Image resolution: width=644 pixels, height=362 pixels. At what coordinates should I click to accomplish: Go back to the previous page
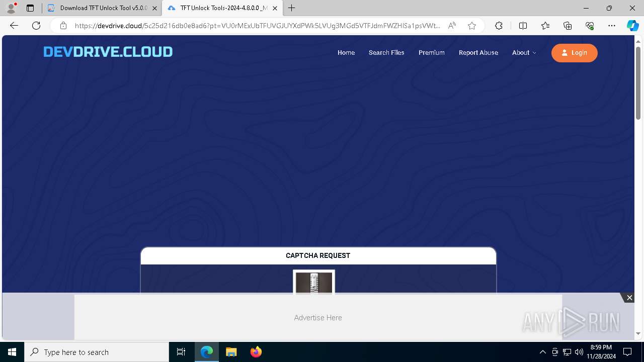click(x=14, y=26)
